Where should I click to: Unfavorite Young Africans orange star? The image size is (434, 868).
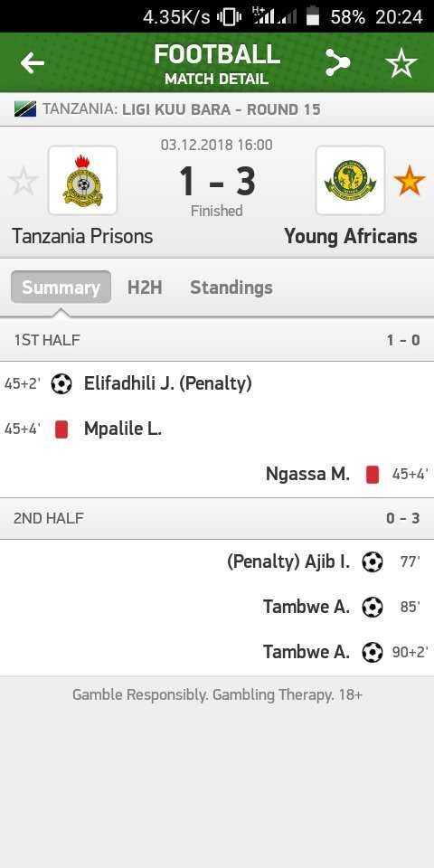pyautogui.click(x=410, y=182)
